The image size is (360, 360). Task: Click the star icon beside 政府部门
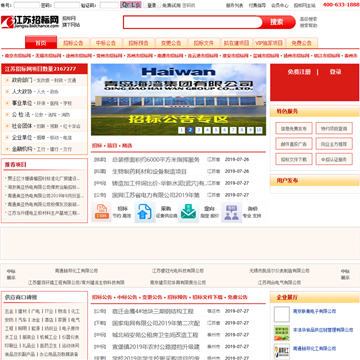pyautogui.click(x=7, y=80)
